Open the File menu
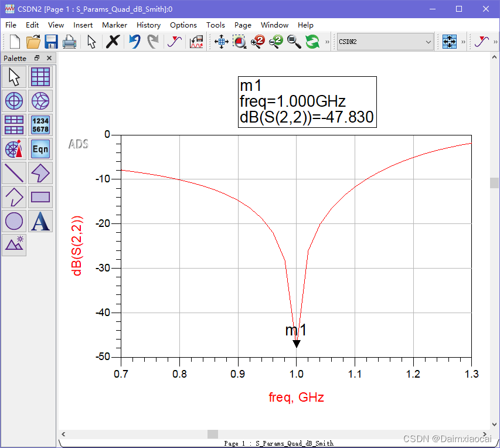Image resolution: width=500 pixels, height=448 pixels. pyautogui.click(x=11, y=25)
